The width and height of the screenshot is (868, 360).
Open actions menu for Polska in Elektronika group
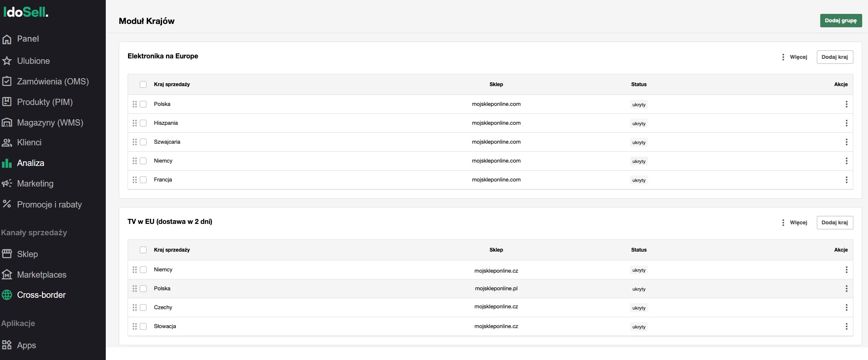point(846,104)
